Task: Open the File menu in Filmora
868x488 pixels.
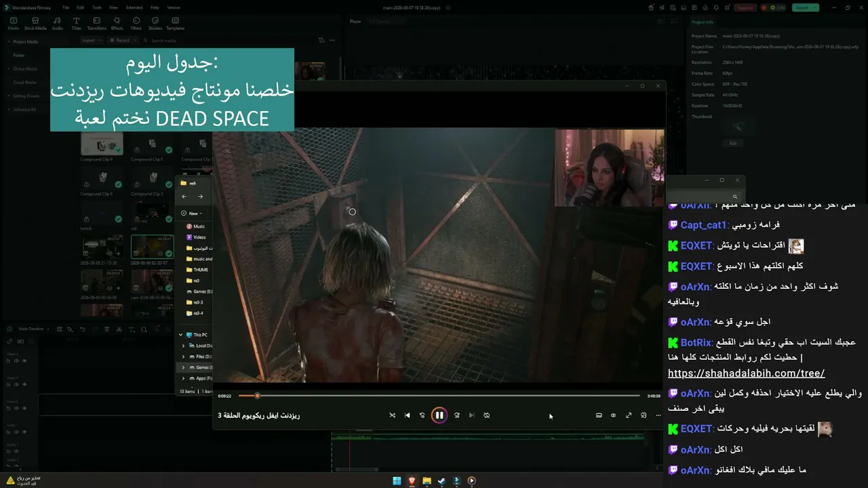Action: pyautogui.click(x=66, y=7)
